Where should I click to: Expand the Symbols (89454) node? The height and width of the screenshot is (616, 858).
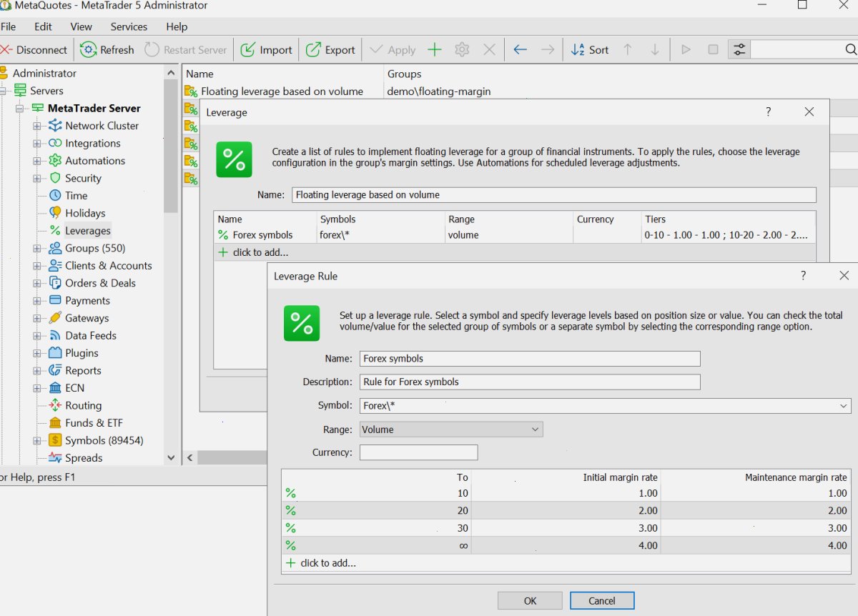click(37, 441)
